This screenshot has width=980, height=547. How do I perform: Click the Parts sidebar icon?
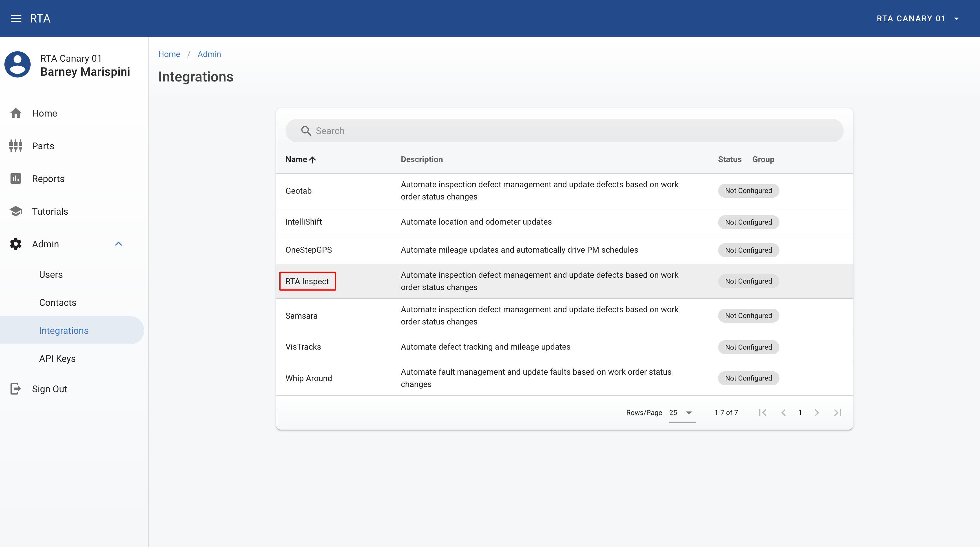(x=15, y=146)
